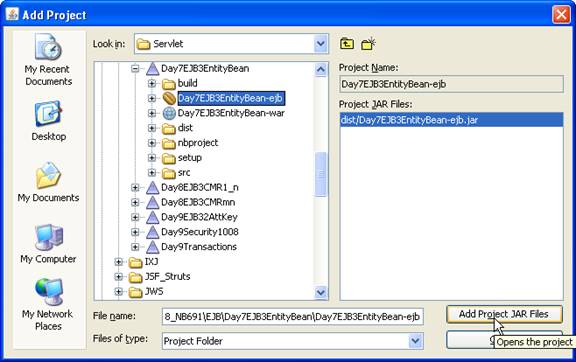Click Add Project JAR Files button
Image resolution: width=576 pixels, height=362 pixels.
point(504,314)
